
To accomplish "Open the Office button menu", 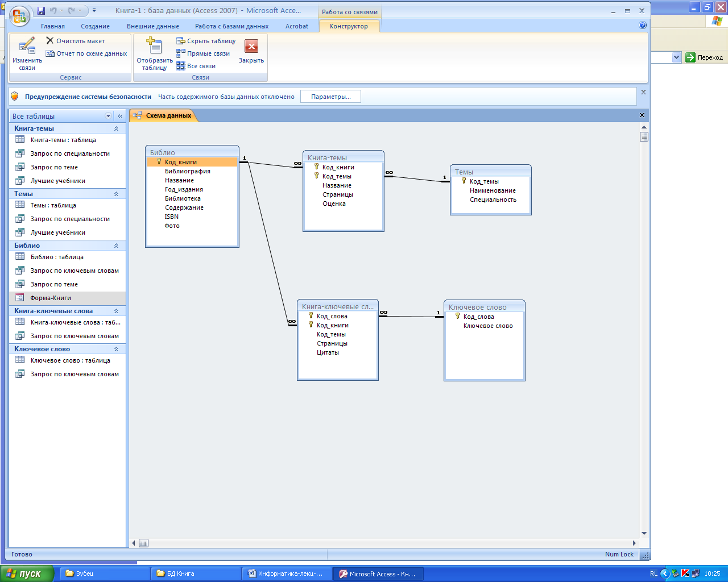I will click(19, 15).
